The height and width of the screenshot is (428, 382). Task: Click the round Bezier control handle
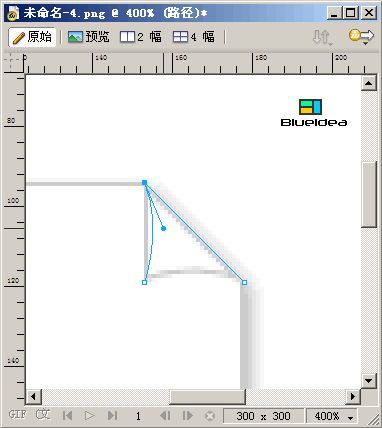[x=163, y=228]
